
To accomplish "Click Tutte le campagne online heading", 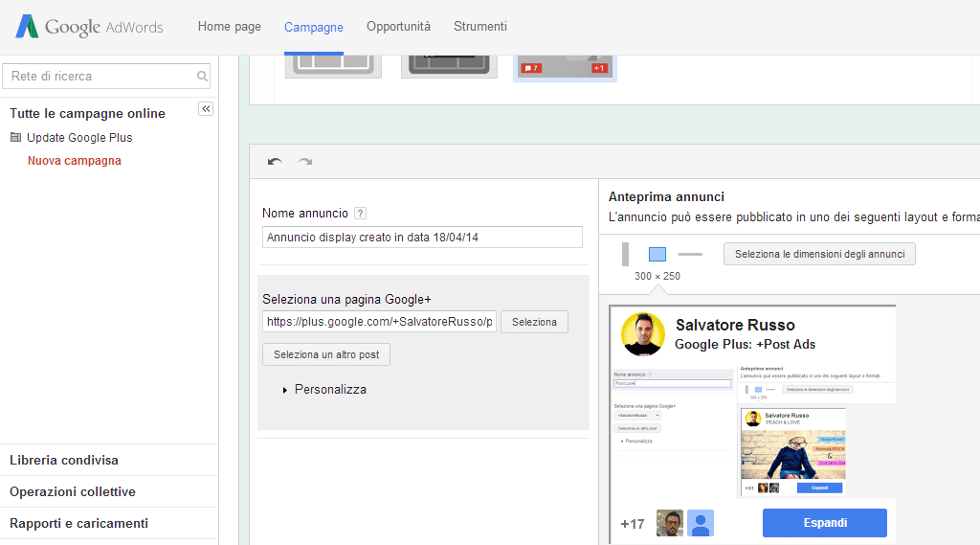I will (87, 113).
